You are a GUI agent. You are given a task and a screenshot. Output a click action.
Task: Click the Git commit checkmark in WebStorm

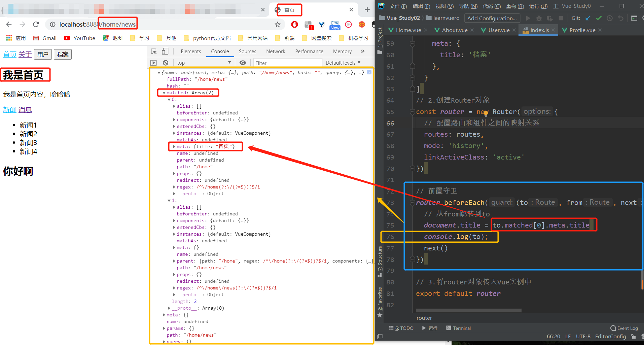pos(599,18)
